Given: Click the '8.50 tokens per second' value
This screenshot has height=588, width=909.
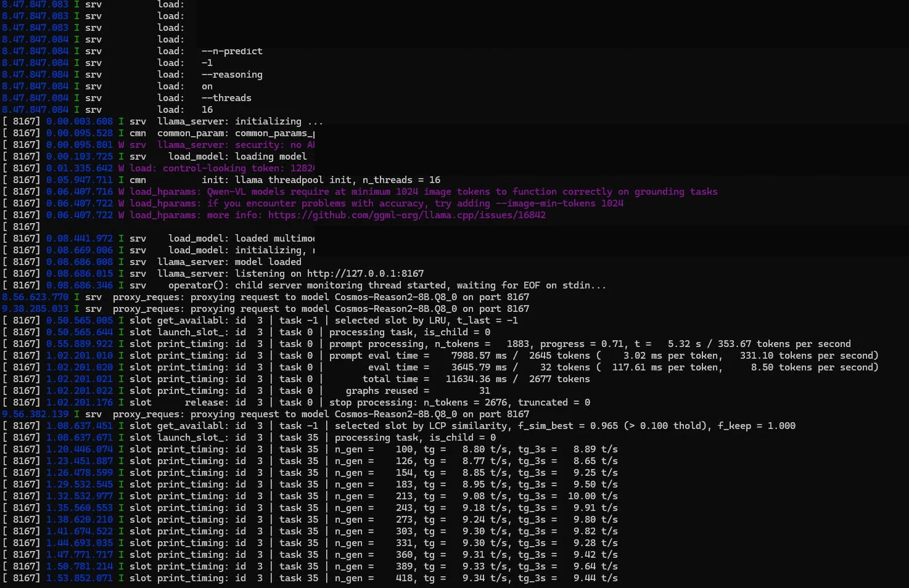Looking at the screenshot, I should [x=813, y=367].
